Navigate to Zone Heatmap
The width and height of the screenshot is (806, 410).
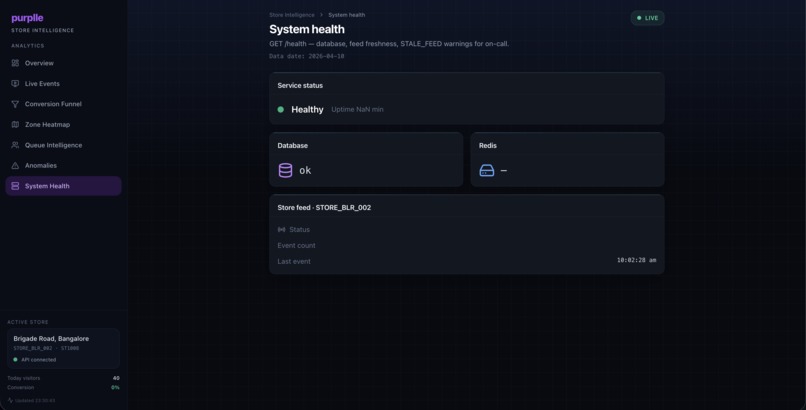tap(63, 125)
